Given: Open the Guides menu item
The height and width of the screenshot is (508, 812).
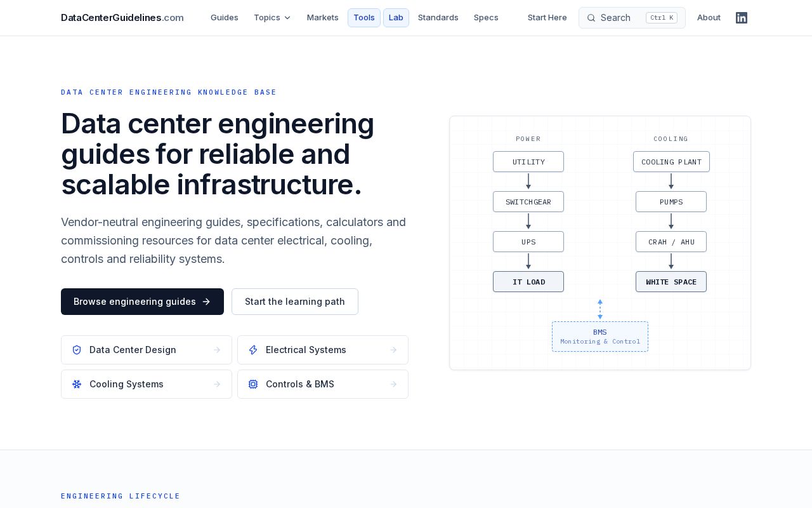Looking at the screenshot, I should pos(225,18).
